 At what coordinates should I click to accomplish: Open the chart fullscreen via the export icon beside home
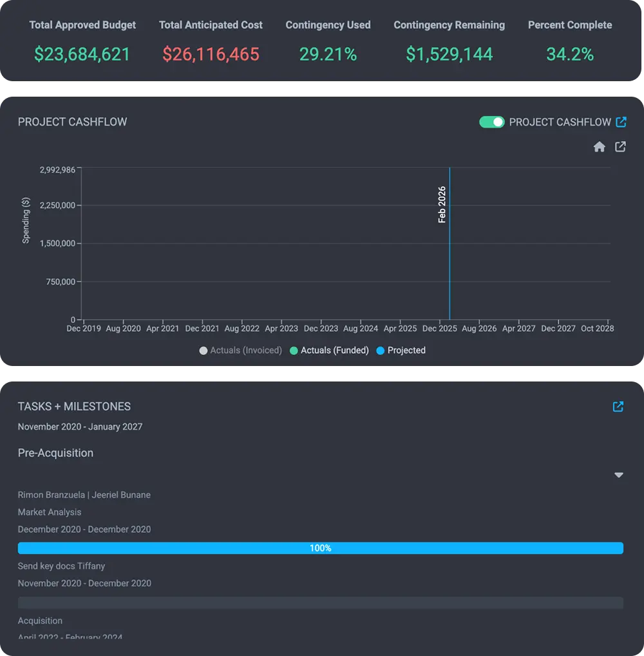(x=620, y=147)
